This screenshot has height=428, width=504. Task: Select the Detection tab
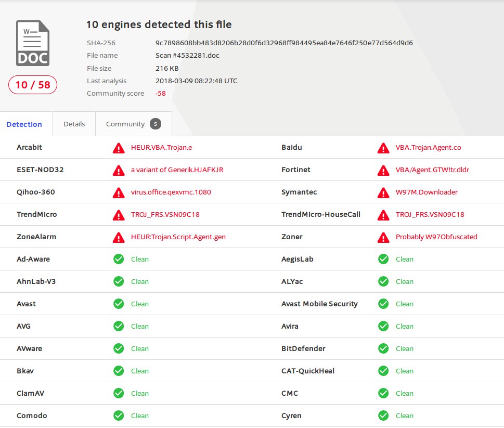(x=24, y=124)
